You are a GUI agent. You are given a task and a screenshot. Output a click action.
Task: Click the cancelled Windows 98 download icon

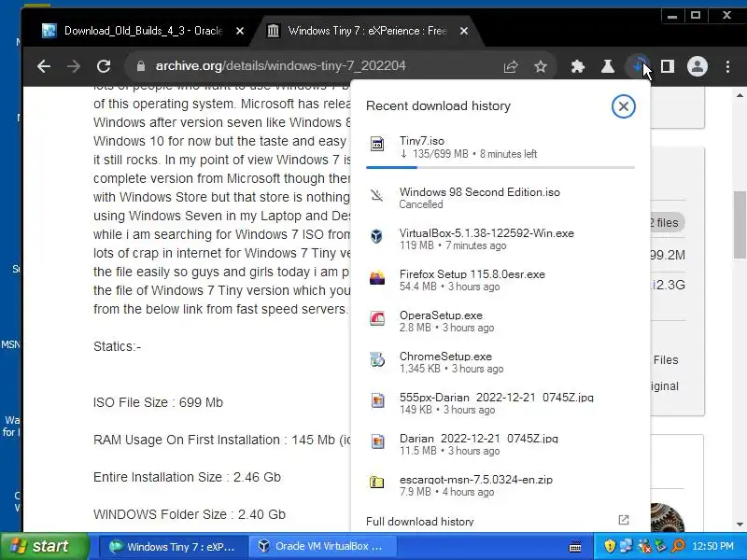(x=377, y=195)
